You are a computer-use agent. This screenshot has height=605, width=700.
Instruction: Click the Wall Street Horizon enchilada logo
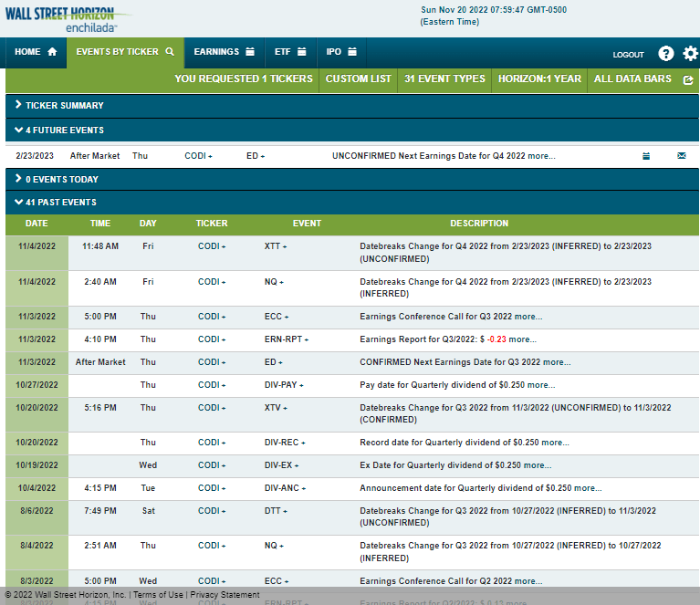(x=64, y=17)
